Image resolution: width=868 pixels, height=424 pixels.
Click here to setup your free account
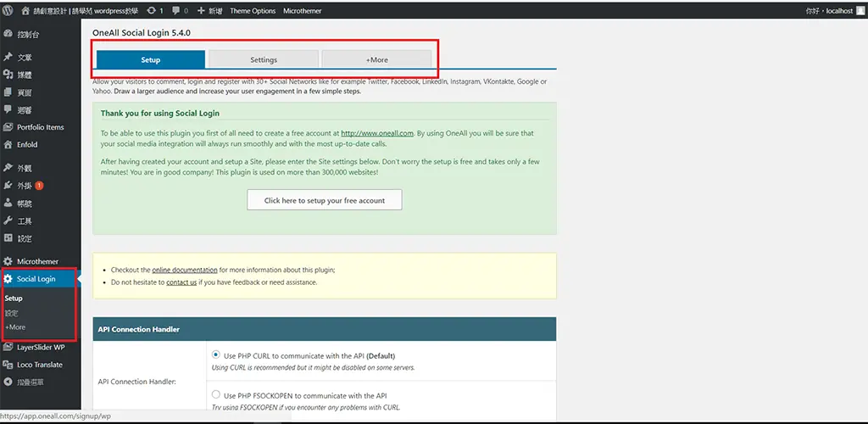click(325, 200)
